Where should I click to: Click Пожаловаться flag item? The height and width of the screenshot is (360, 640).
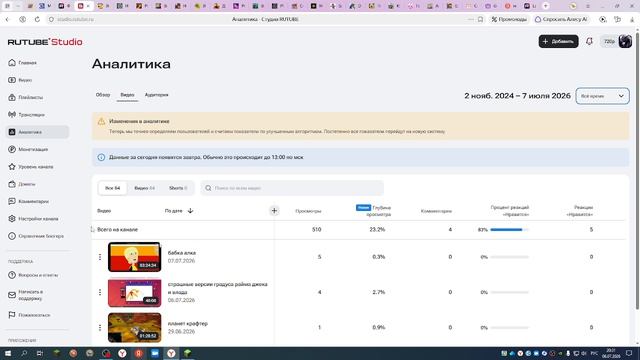tap(29, 315)
